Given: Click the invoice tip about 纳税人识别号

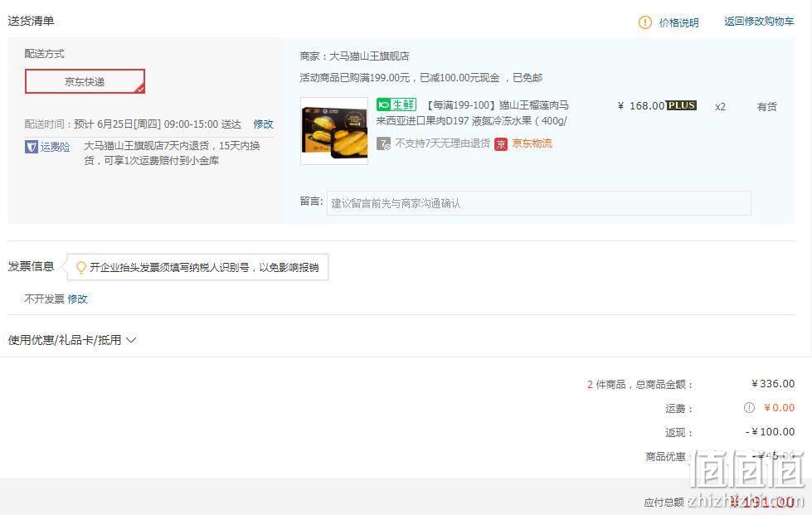Looking at the screenshot, I should (x=204, y=268).
